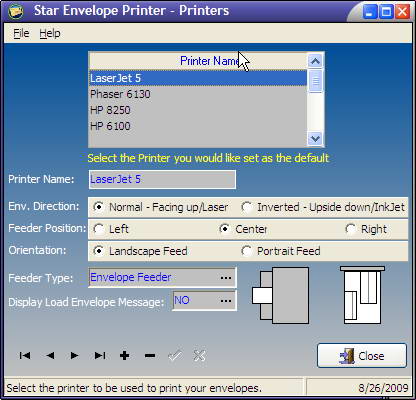Open the File menu
416x400 pixels.
pos(21,33)
